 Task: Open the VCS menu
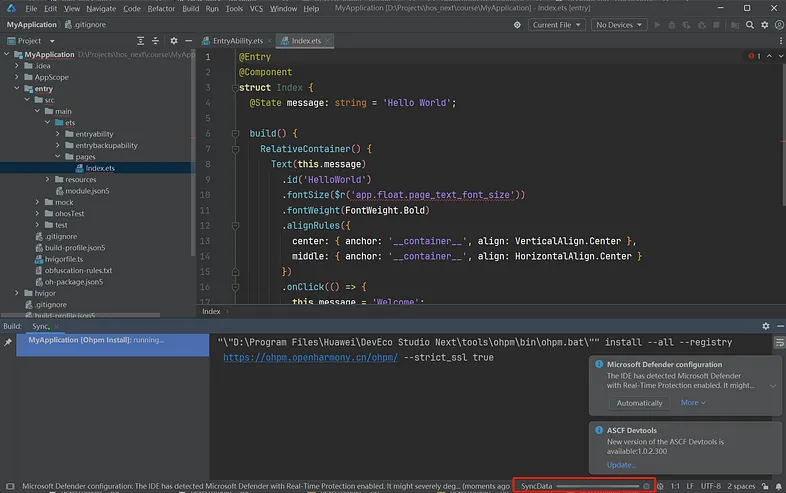click(256, 9)
